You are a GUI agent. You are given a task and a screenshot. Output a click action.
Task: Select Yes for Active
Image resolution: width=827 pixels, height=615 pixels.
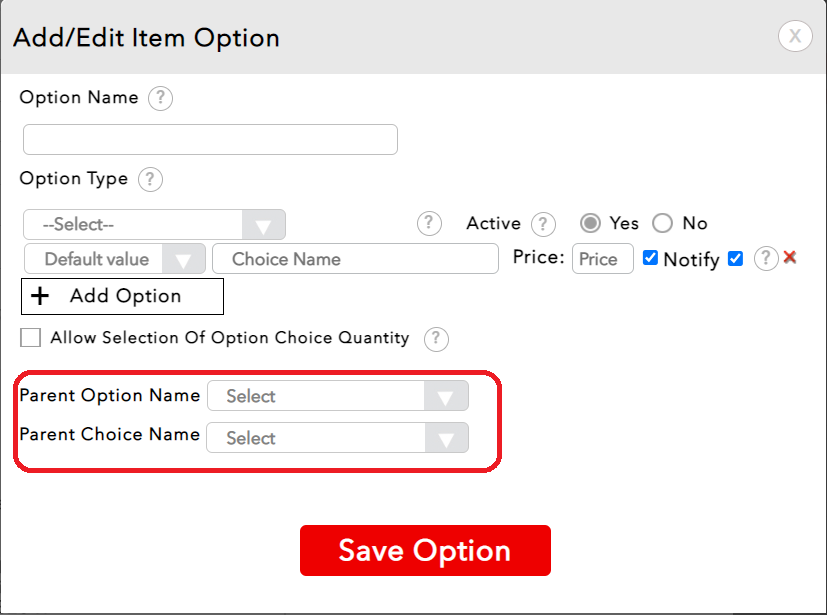pos(592,224)
